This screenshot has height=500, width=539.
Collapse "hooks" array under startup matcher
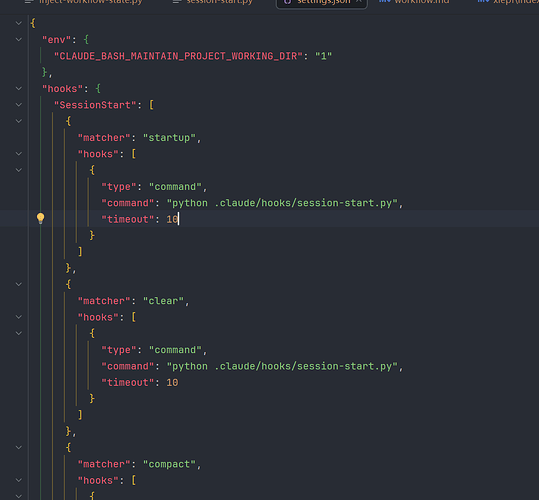pyautogui.click(x=19, y=154)
